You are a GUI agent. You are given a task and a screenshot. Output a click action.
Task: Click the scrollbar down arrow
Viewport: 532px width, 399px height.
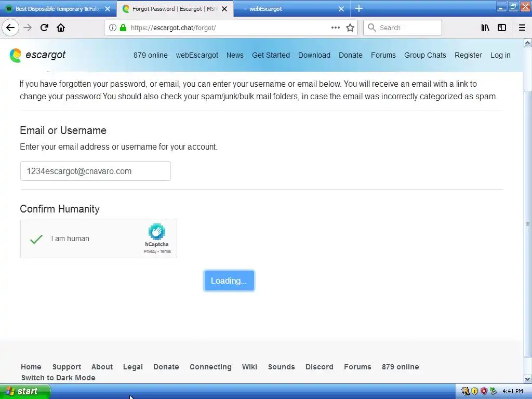click(528, 379)
